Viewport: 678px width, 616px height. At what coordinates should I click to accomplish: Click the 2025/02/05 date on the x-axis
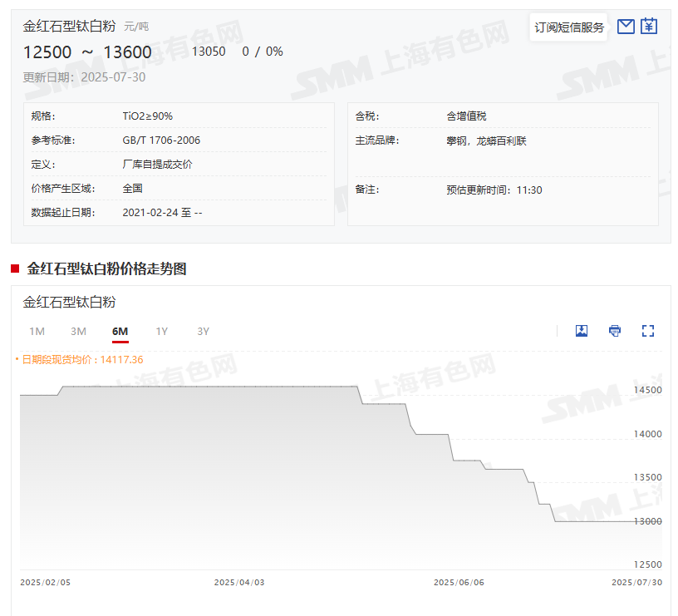46,583
